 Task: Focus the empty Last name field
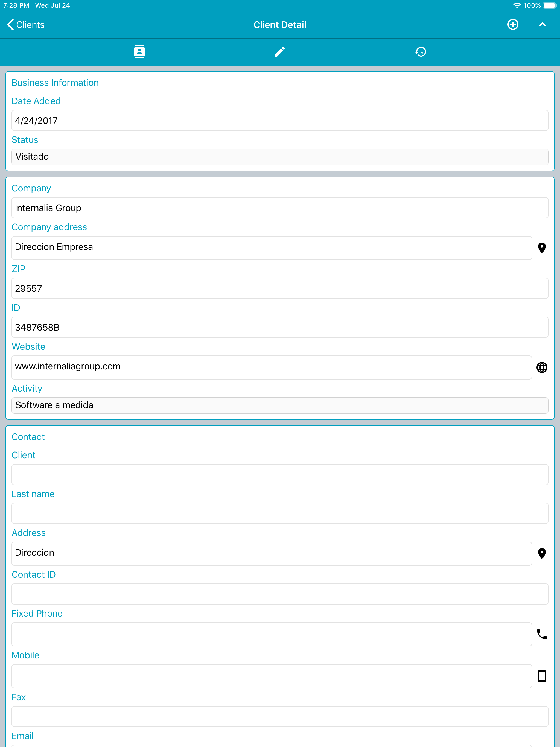tap(280, 514)
